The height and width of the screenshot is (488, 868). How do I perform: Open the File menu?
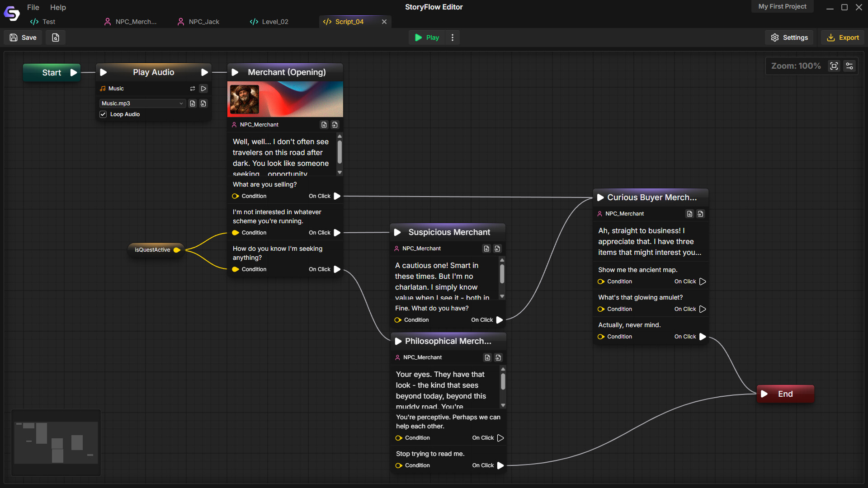click(x=33, y=7)
